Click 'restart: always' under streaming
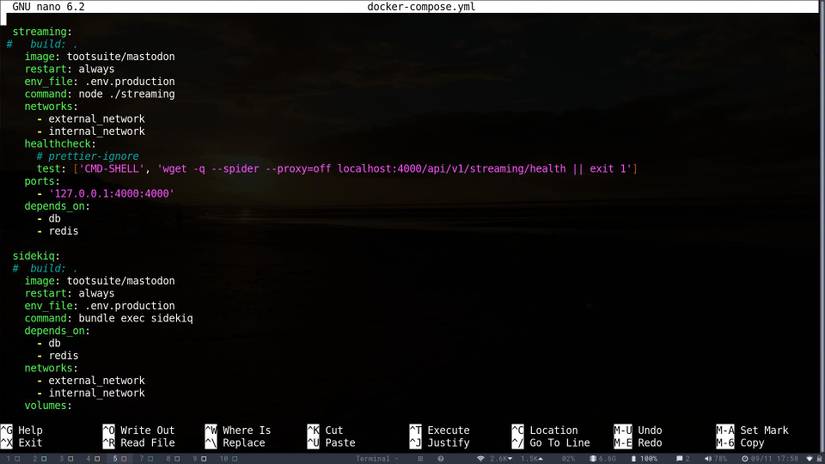825x464 pixels. point(69,69)
